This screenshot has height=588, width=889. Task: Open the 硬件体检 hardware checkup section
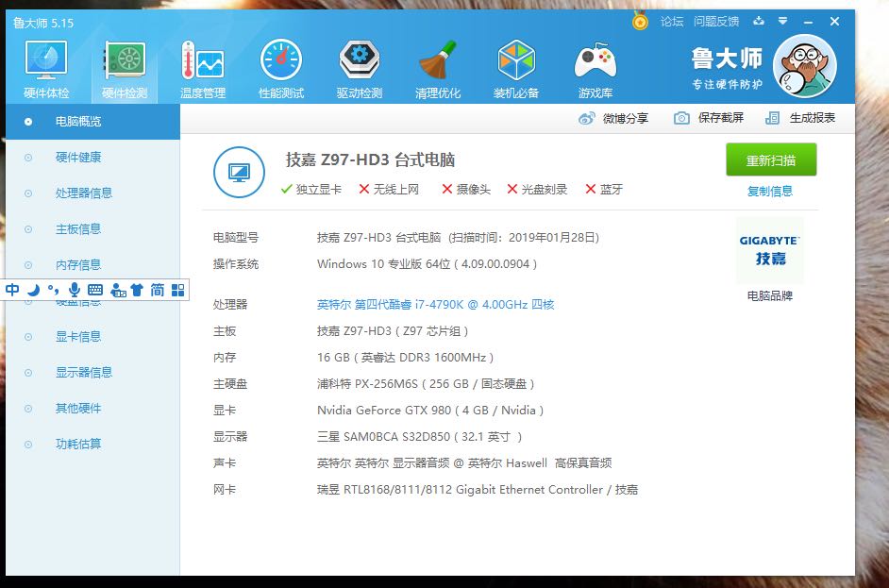click(x=46, y=69)
